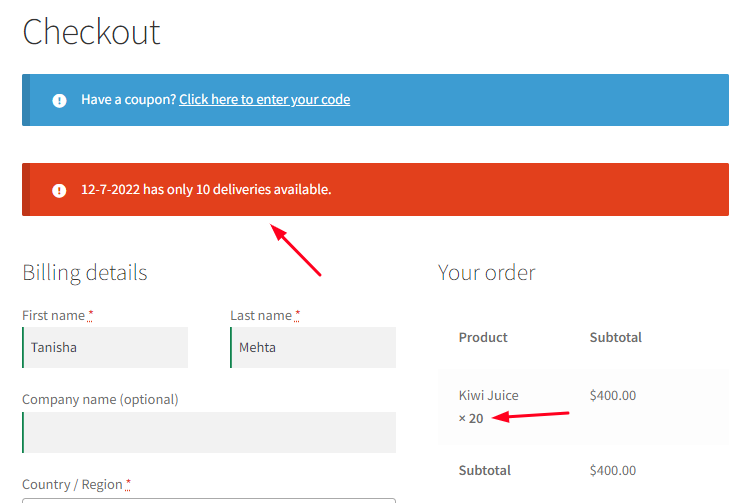
Task: Click into the Last name field
Action: pos(313,348)
